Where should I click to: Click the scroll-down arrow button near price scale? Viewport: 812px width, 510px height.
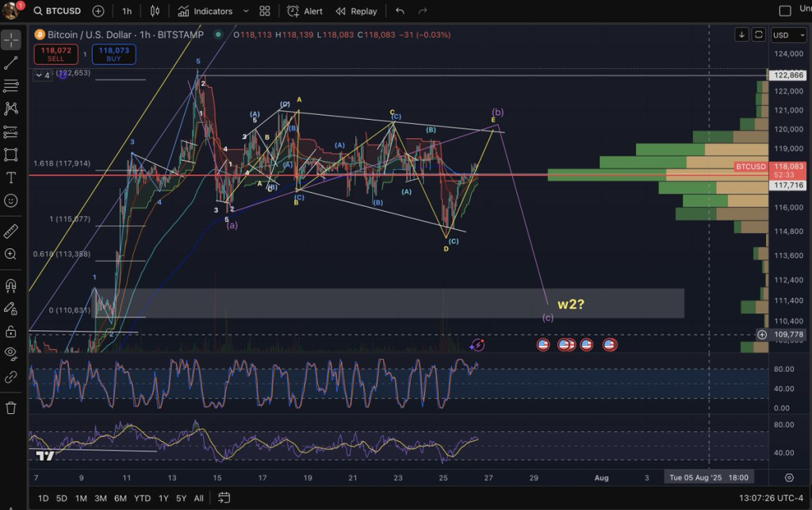741,35
